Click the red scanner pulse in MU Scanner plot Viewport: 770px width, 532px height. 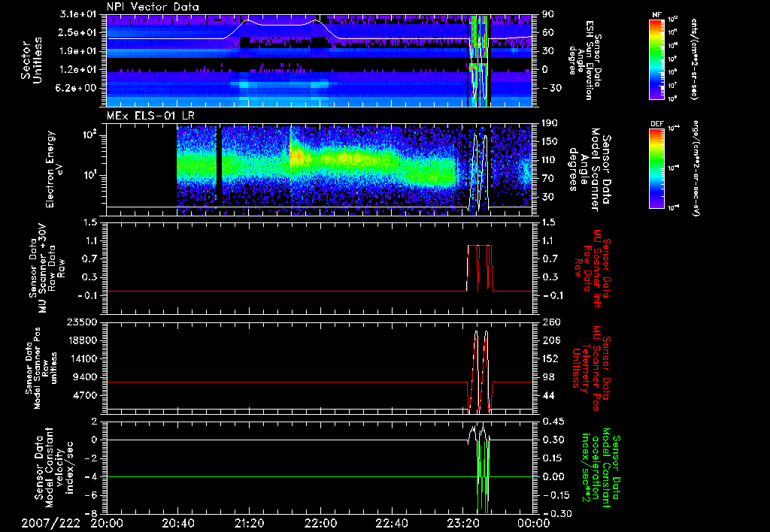[x=479, y=268]
